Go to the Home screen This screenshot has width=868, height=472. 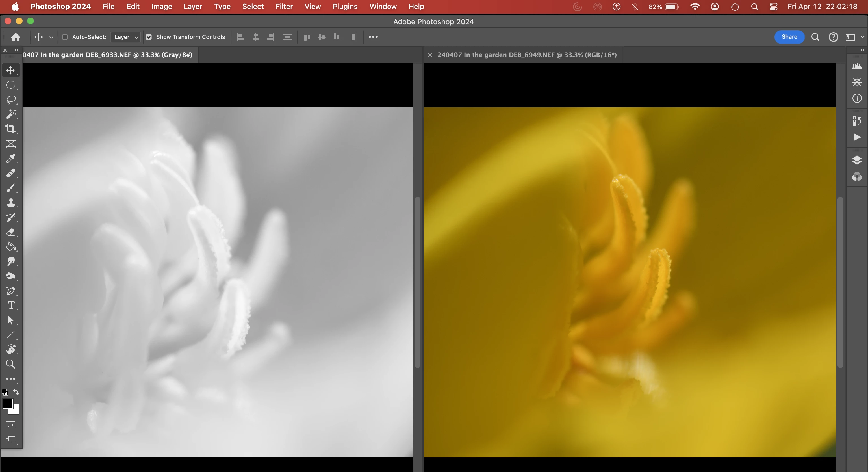tap(16, 37)
